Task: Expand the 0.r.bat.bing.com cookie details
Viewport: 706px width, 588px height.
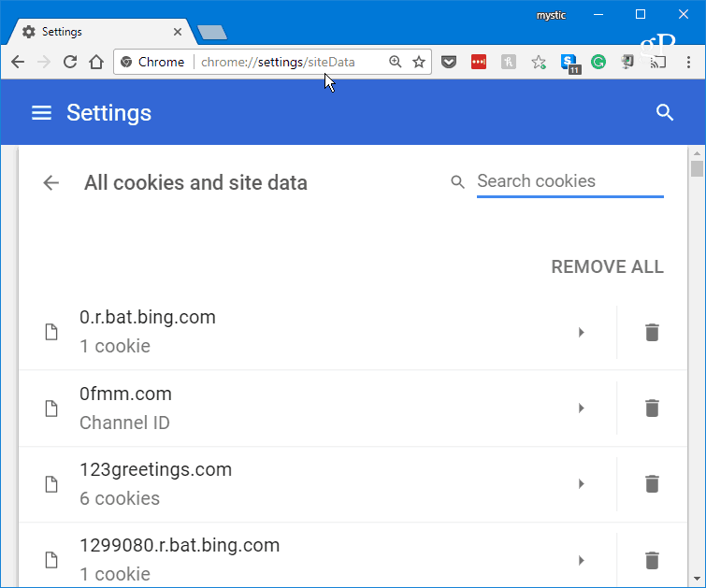Action: [581, 332]
